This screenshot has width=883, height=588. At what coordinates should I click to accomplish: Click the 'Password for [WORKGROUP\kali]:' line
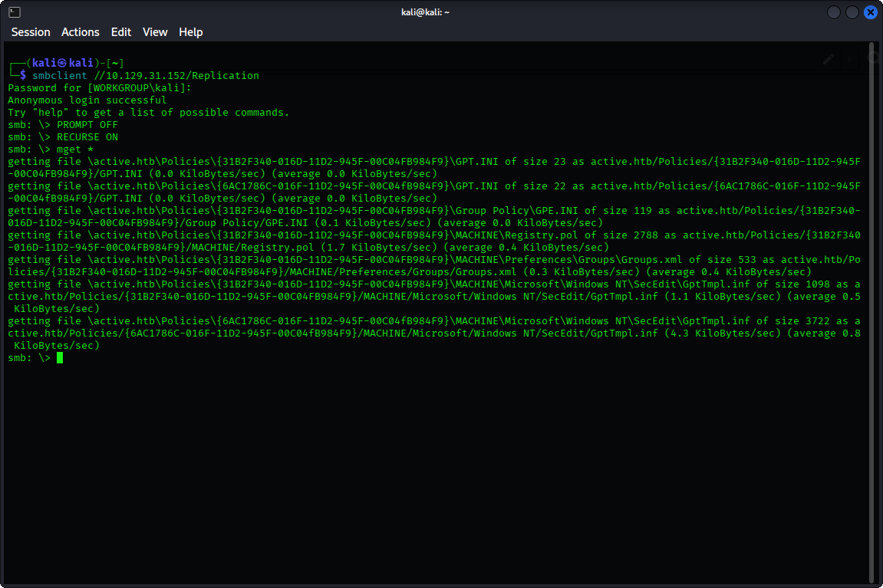pyautogui.click(x=100, y=87)
